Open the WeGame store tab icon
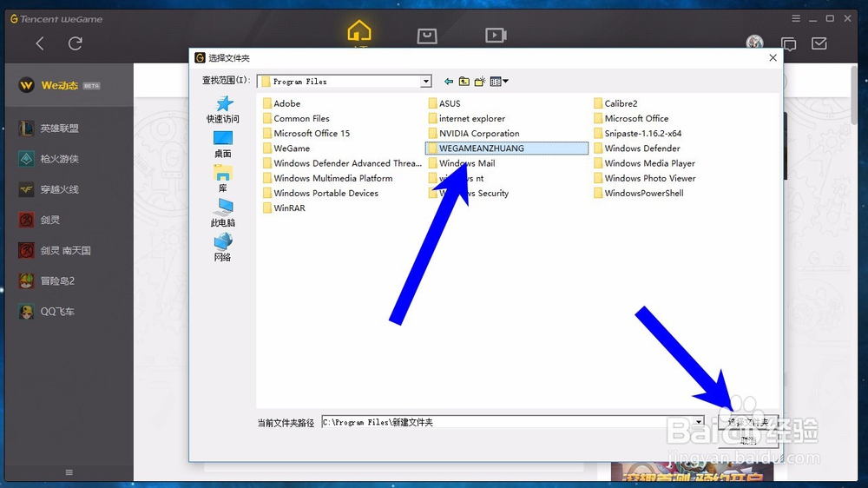868x488 pixels. click(427, 36)
